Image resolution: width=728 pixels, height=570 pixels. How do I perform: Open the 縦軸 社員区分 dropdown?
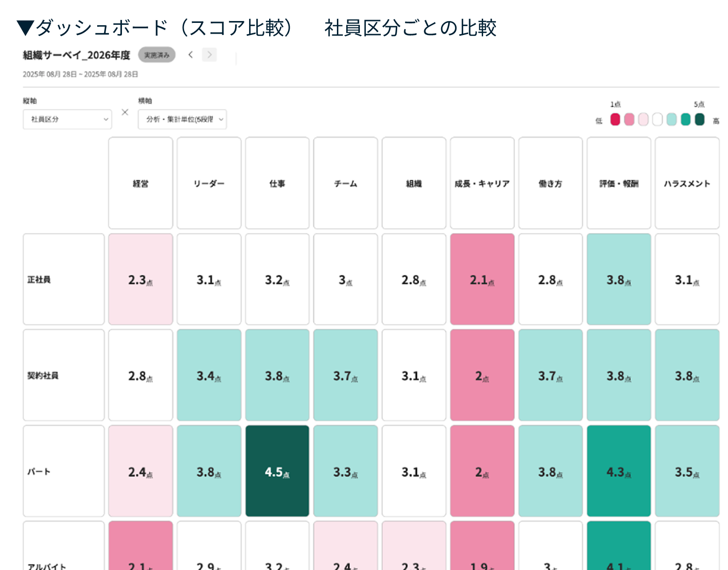click(67, 119)
